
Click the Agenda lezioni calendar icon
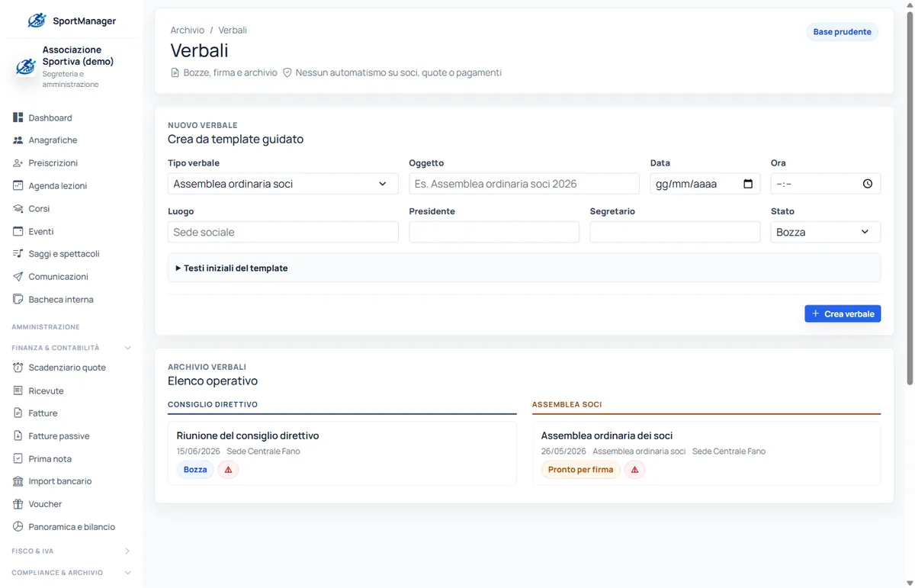pyautogui.click(x=18, y=185)
